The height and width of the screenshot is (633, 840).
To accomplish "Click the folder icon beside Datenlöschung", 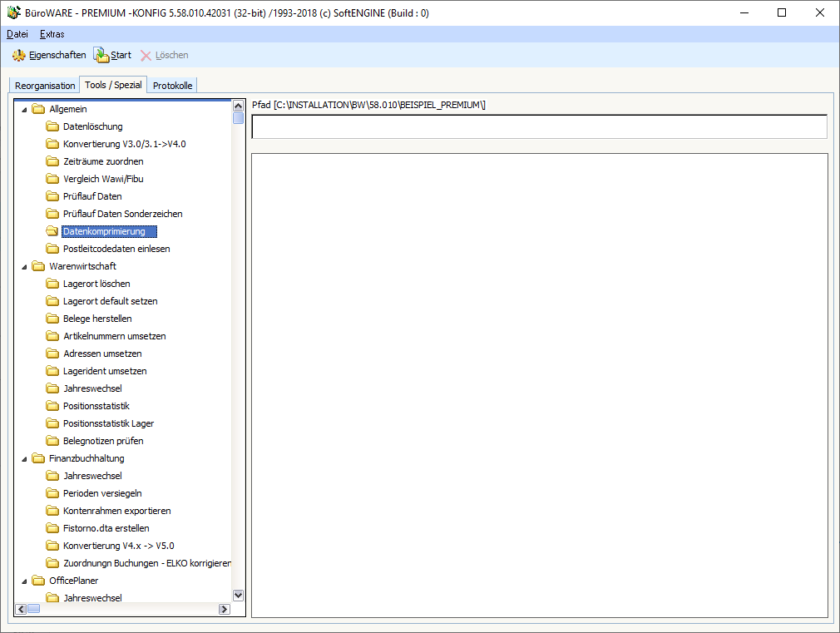I will 52,126.
